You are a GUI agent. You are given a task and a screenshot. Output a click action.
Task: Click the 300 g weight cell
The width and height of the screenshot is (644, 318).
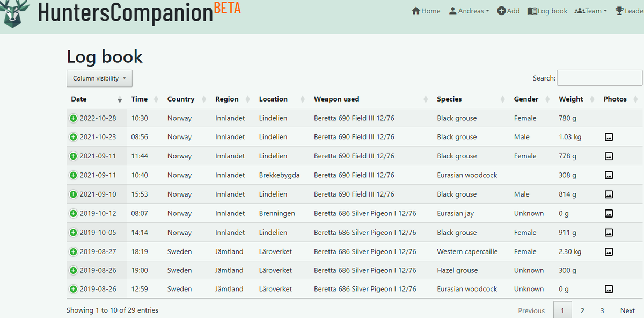click(568, 270)
